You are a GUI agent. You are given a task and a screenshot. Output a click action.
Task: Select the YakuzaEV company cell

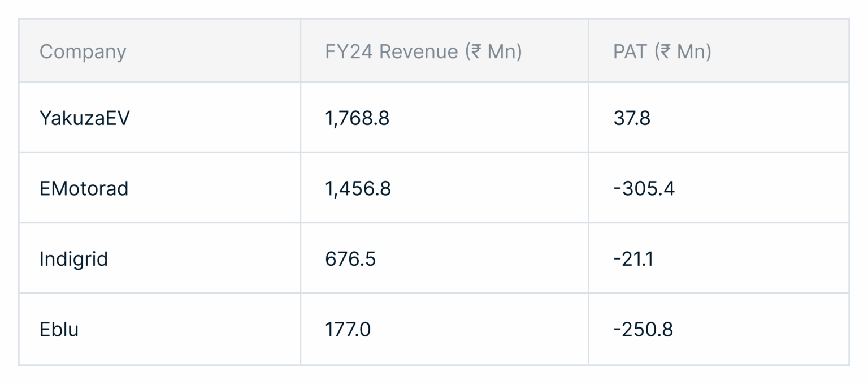coord(84,118)
